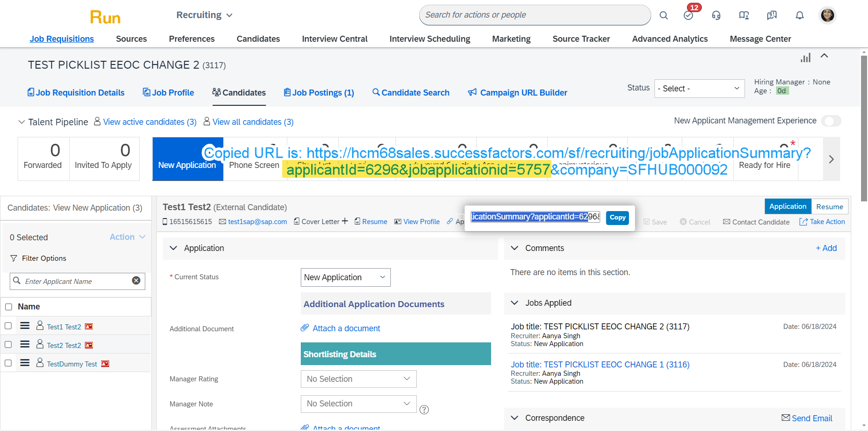Viewport: 868px width, 431px height.
Task: Switch to the Job Profile tab
Action: click(x=168, y=93)
